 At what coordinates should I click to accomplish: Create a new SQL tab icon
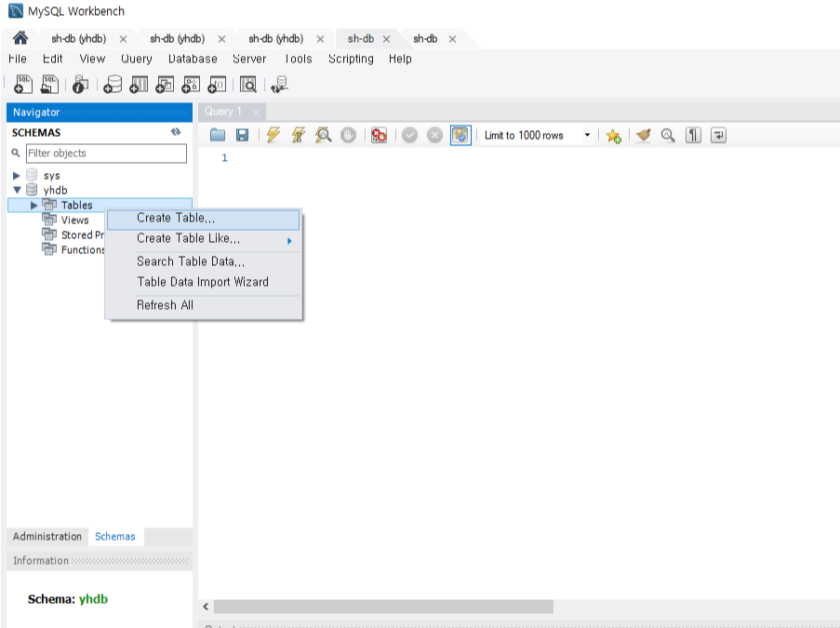pos(23,84)
